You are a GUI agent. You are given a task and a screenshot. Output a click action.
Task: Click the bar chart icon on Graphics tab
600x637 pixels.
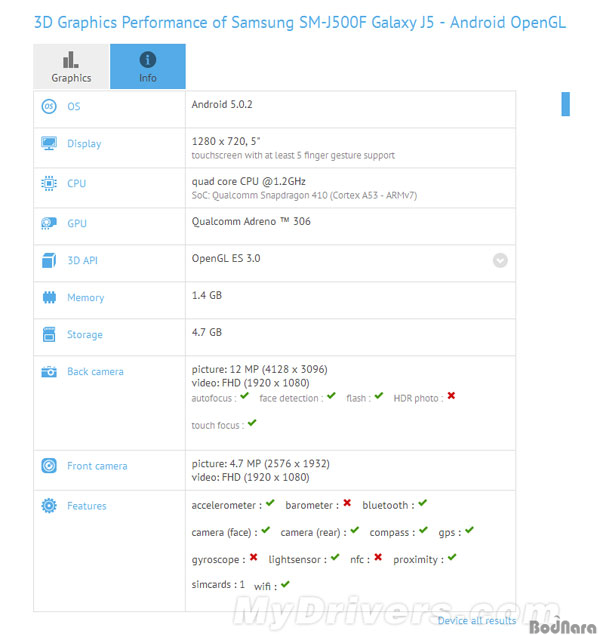[x=71, y=60]
